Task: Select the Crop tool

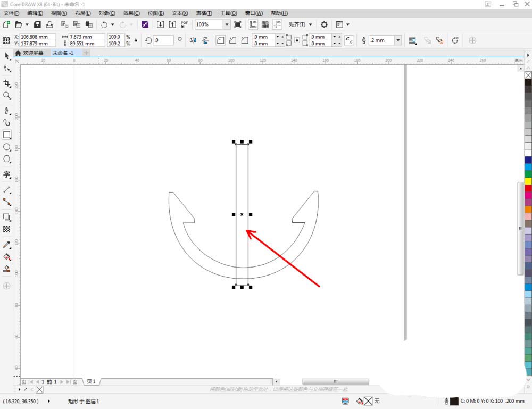Action: click(x=7, y=84)
